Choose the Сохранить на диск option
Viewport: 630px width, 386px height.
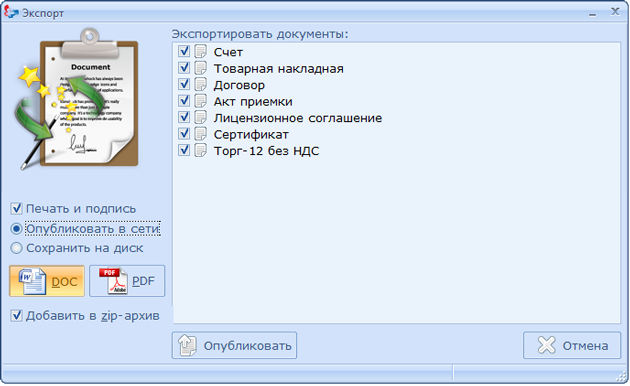tap(16, 248)
